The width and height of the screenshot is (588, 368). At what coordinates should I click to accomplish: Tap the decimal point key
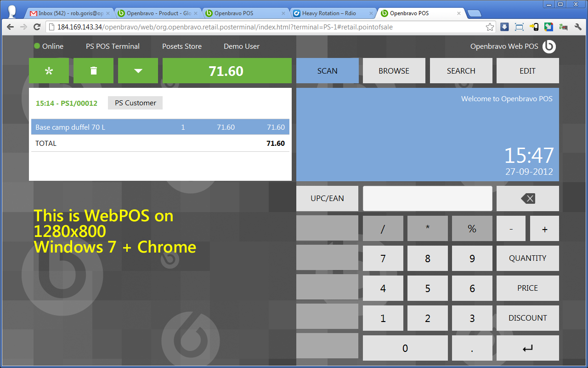click(472, 348)
